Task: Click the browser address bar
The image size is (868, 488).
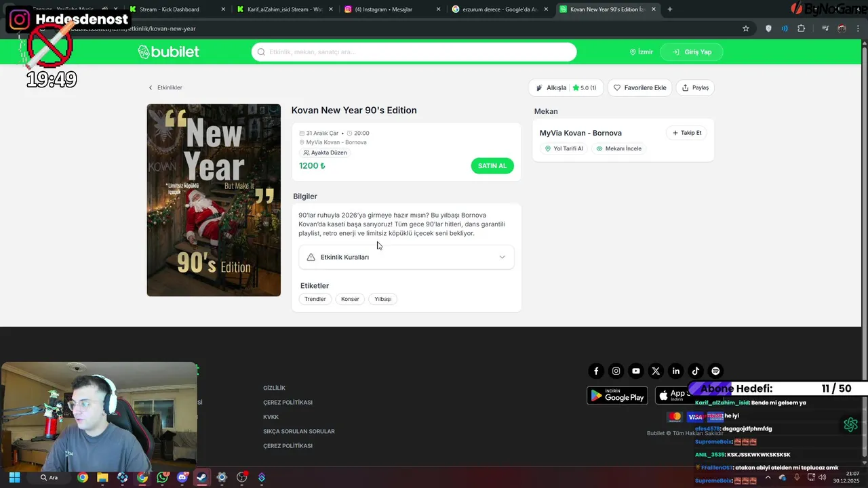Action: [407, 28]
